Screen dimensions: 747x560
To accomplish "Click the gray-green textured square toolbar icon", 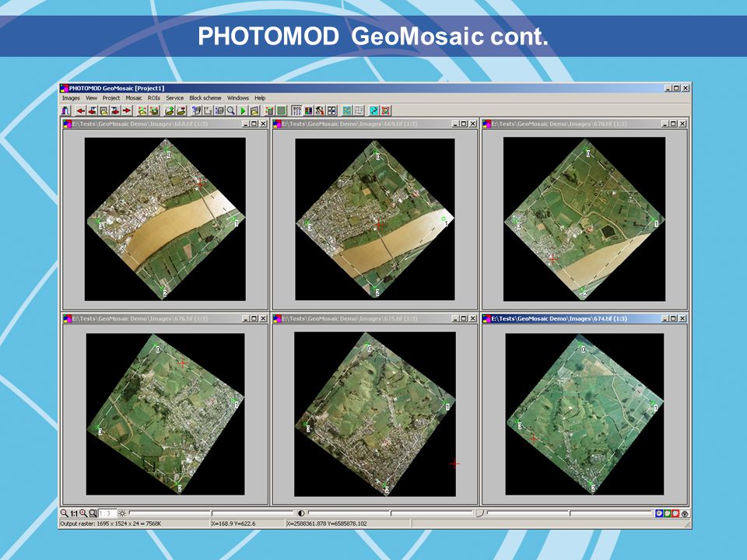I will pyautogui.click(x=282, y=111).
